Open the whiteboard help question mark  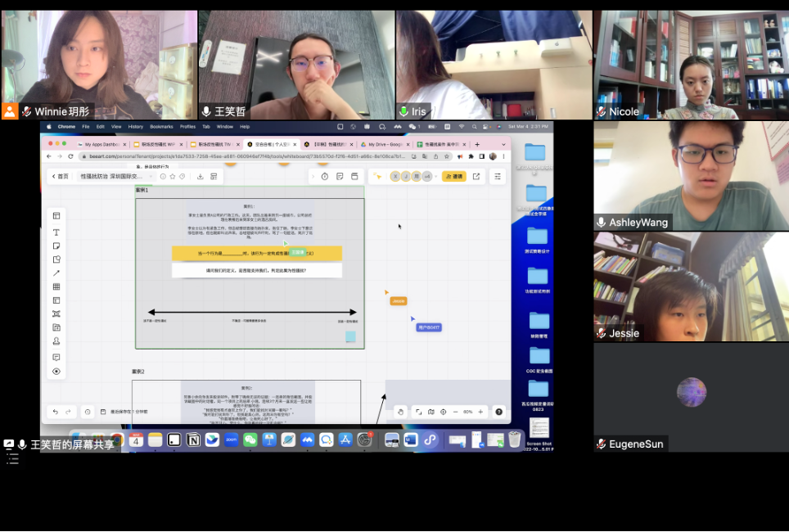498,412
